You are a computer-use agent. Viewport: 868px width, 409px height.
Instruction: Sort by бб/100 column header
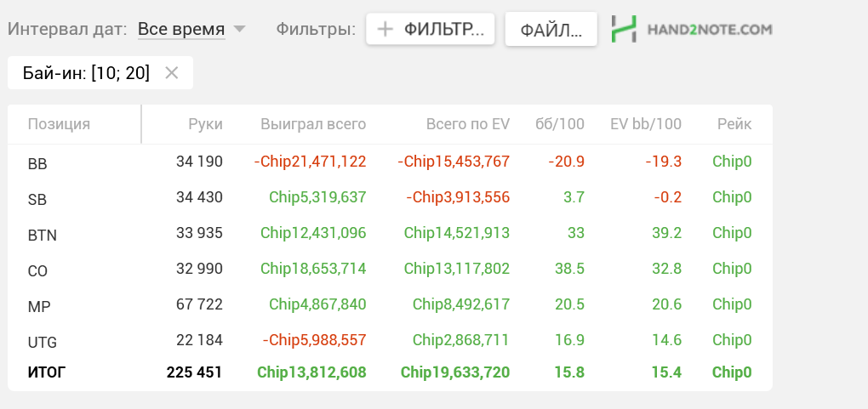[x=560, y=124]
